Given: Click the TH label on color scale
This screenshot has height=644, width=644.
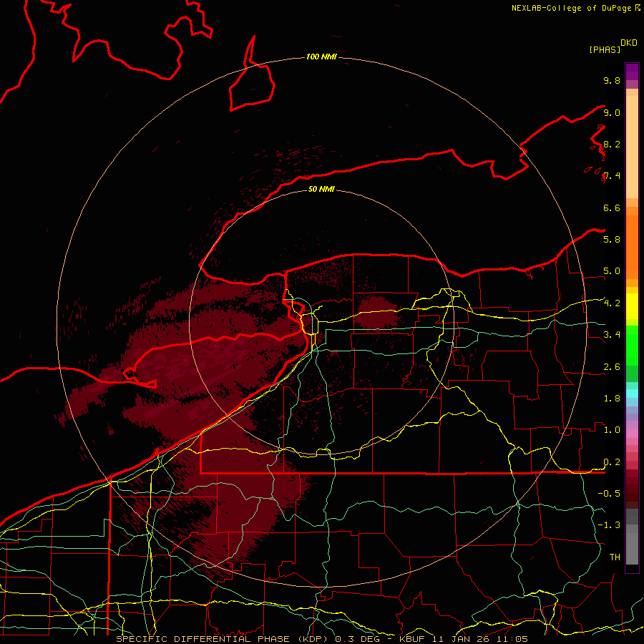Looking at the screenshot, I should click(x=615, y=557).
